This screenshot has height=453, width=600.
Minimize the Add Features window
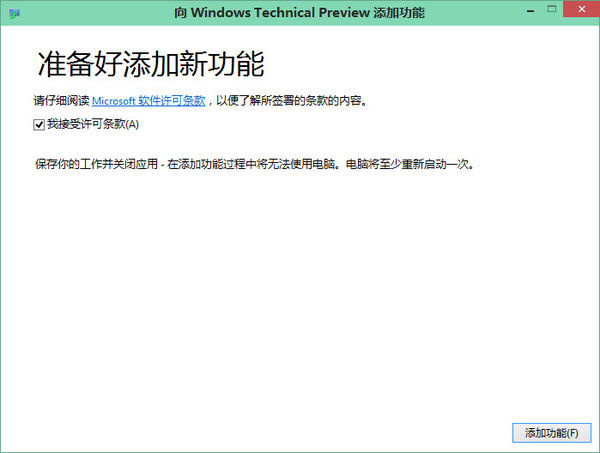(530, 10)
